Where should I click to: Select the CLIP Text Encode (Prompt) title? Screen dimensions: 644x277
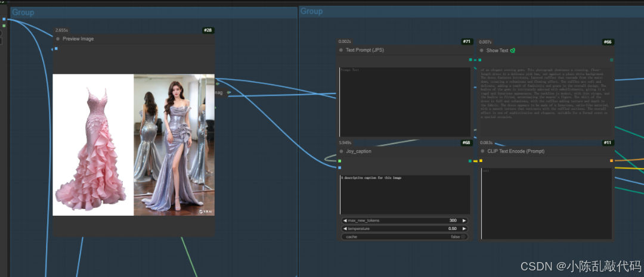(516, 151)
